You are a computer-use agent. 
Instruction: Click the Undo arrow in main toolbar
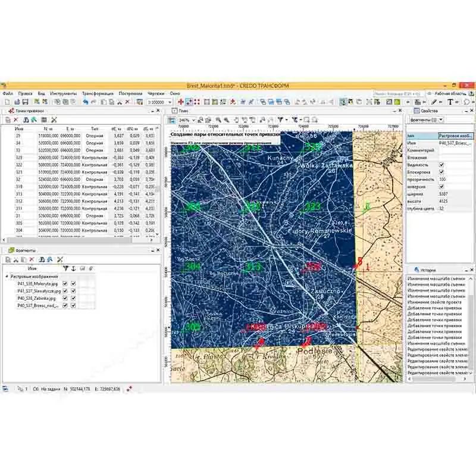click(x=86, y=102)
